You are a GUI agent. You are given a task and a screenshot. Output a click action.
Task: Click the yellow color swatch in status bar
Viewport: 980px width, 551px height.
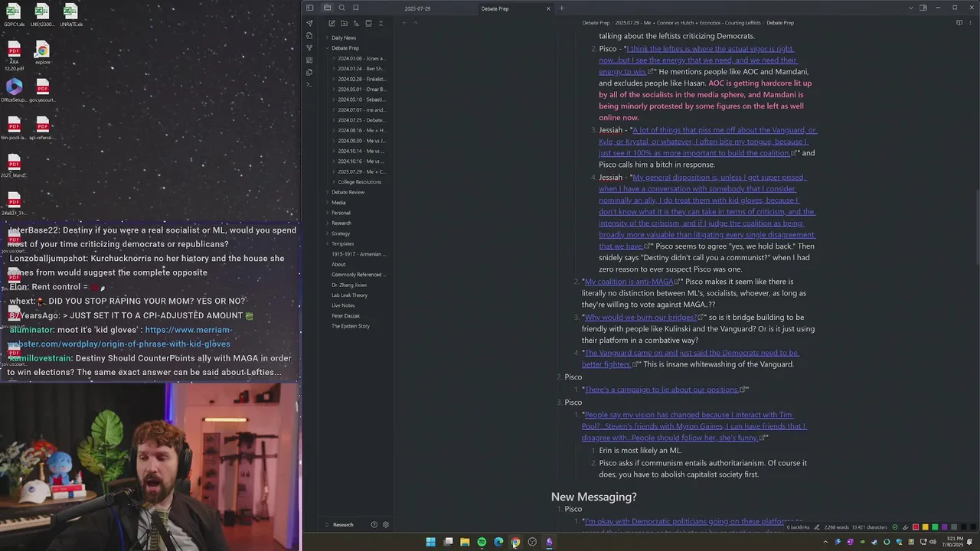point(925,527)
